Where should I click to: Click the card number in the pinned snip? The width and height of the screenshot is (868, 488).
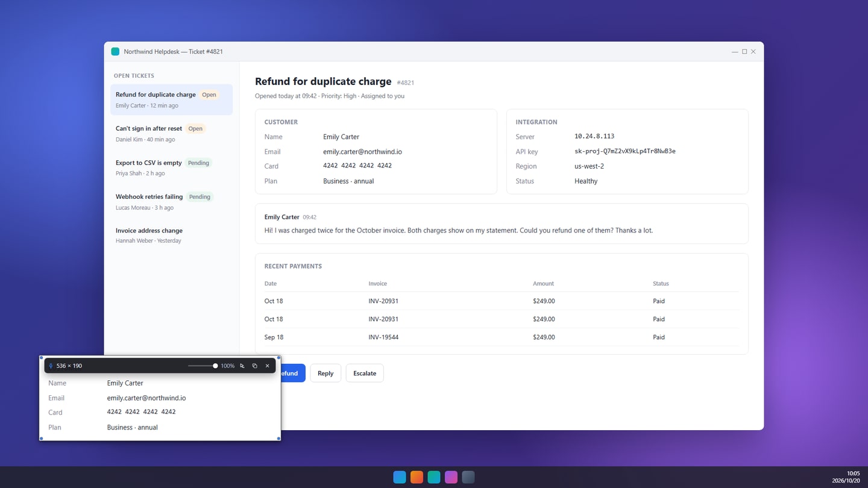pos(142,412)
